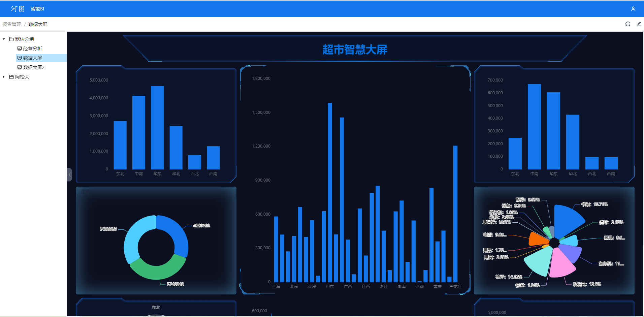Click the 数据大屏2 dashboard icon

coord(20,67)
